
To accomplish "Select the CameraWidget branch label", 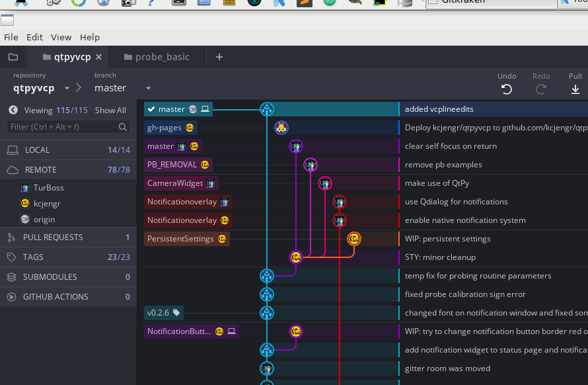I will pyautogui.click(x=181, y=183).
